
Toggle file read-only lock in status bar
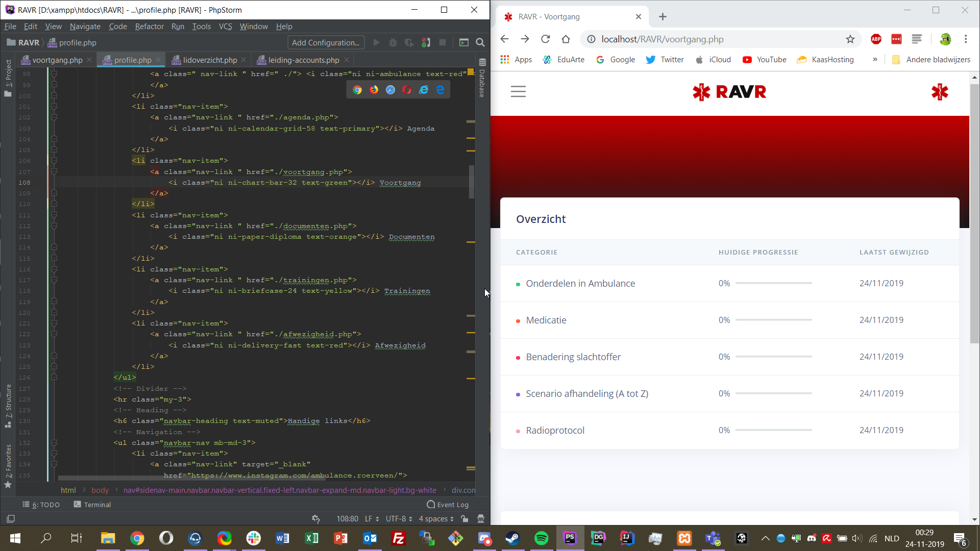point(464,519)
